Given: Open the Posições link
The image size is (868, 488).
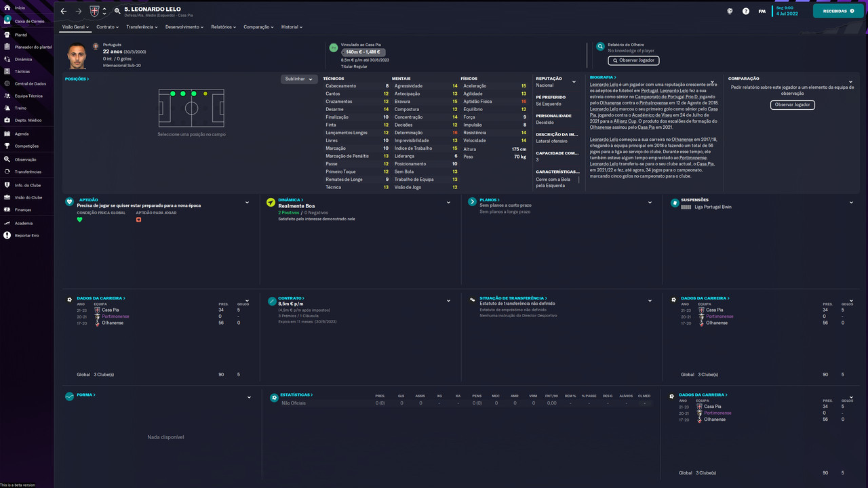Looking at the screenshot, I should pyautogui.click(x=77, y=79).
